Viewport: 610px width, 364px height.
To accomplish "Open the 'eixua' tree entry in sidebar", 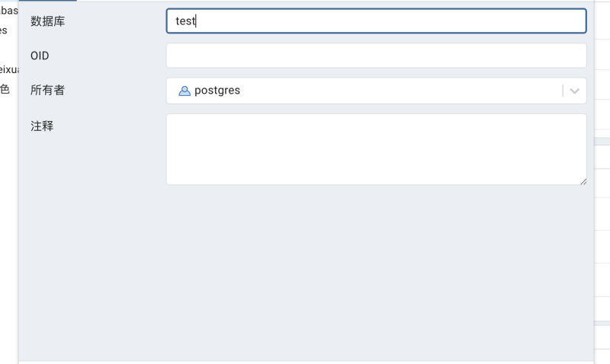I will [9, 69].
